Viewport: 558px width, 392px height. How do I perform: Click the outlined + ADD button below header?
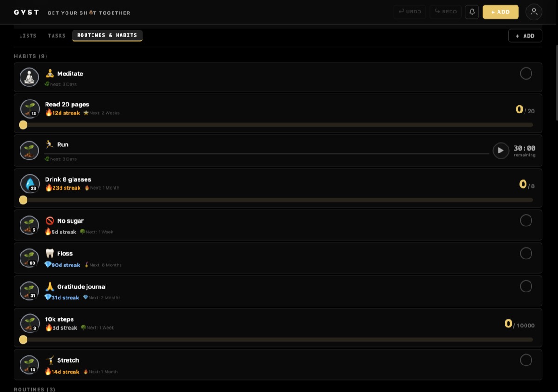point(525,36)
